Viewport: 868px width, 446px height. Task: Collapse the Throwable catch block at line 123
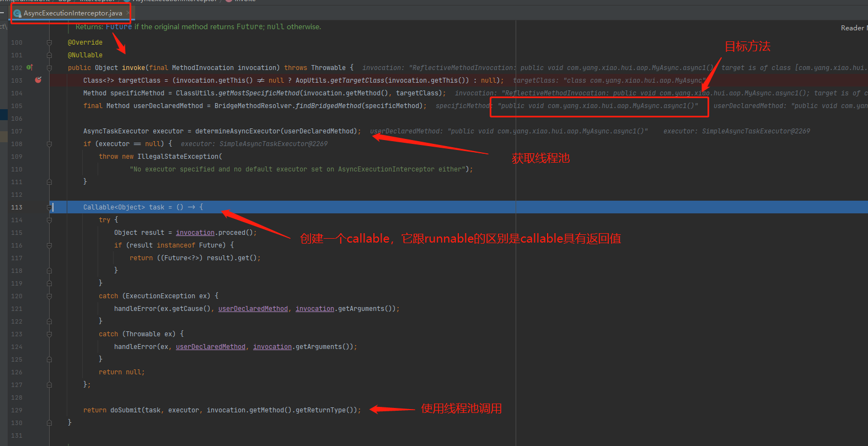point(49,334)
